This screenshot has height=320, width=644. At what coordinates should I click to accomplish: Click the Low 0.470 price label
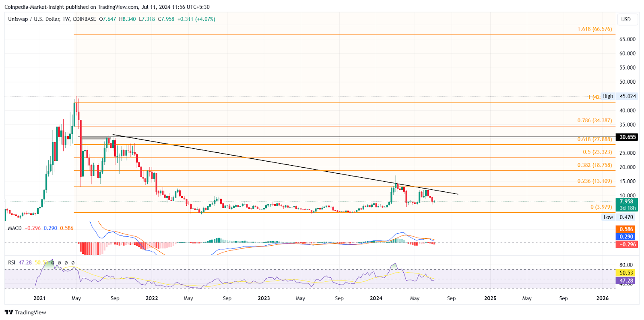[x=620, y=217]
